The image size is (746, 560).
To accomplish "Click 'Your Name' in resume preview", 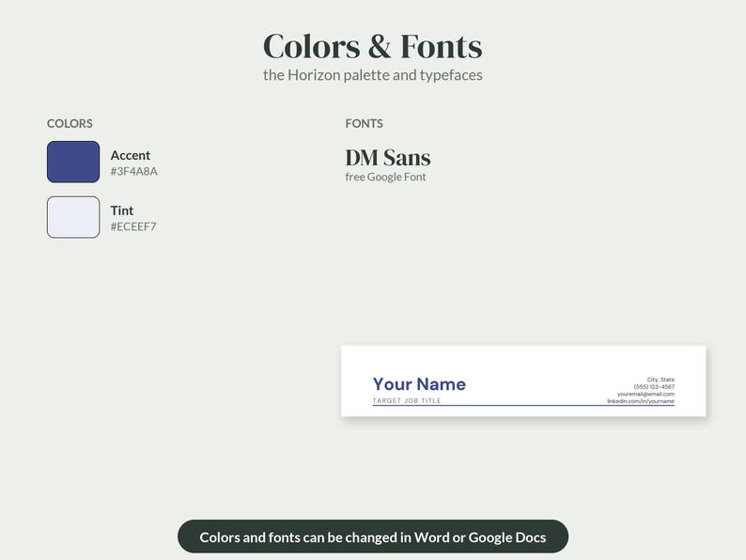I will tap(419, 384).
